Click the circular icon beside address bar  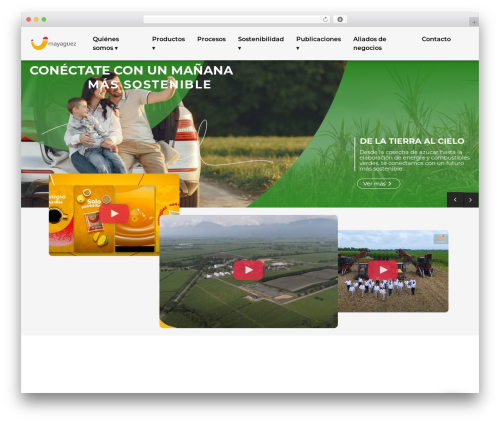[340, 19]
